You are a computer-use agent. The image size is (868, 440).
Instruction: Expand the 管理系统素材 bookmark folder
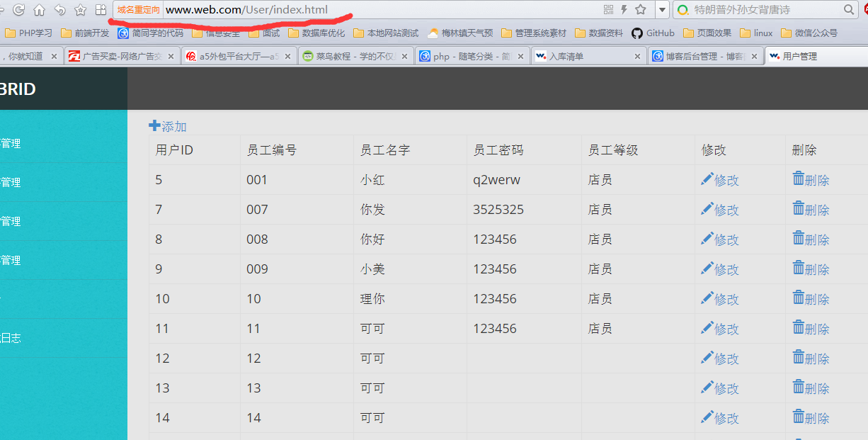tap(534, 33)
